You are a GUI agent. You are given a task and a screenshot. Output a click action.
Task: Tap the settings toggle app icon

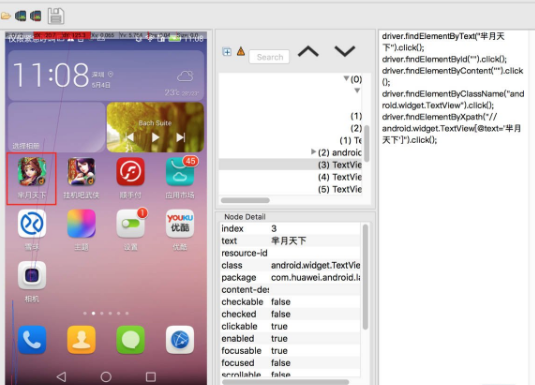coord(130,224)
